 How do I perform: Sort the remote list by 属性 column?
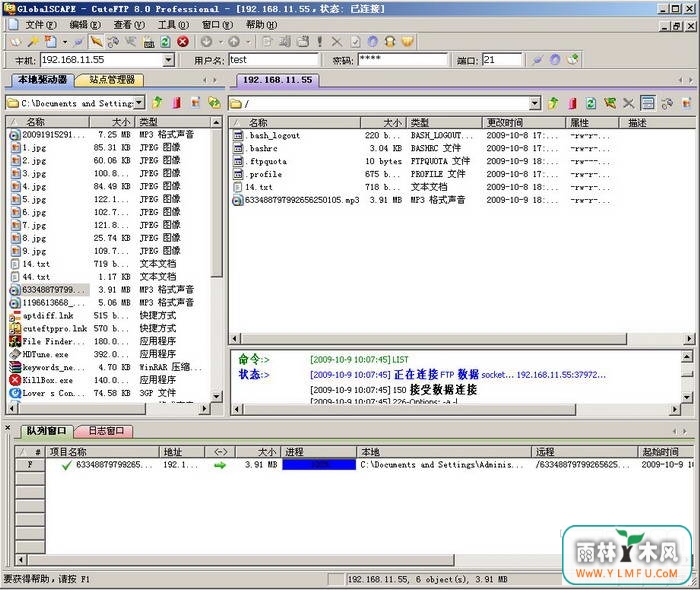[592, 122]
